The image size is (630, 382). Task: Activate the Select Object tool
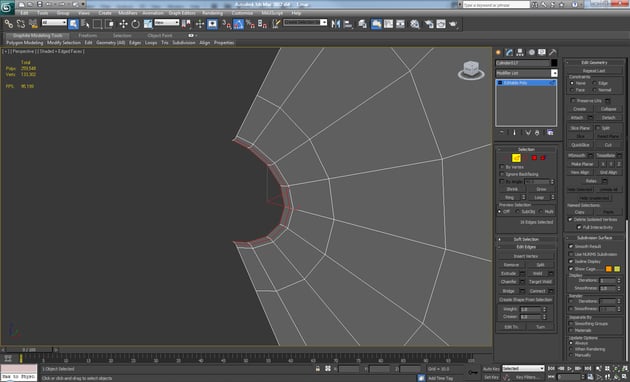point(74,24)
